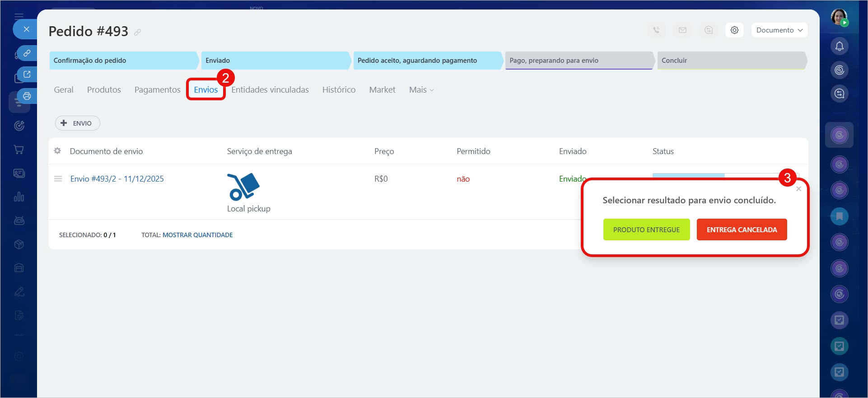Viewport: 868px width, 398px height.
Task: Open the shopping cart icon in left sidebar
Action: point(19,150)
